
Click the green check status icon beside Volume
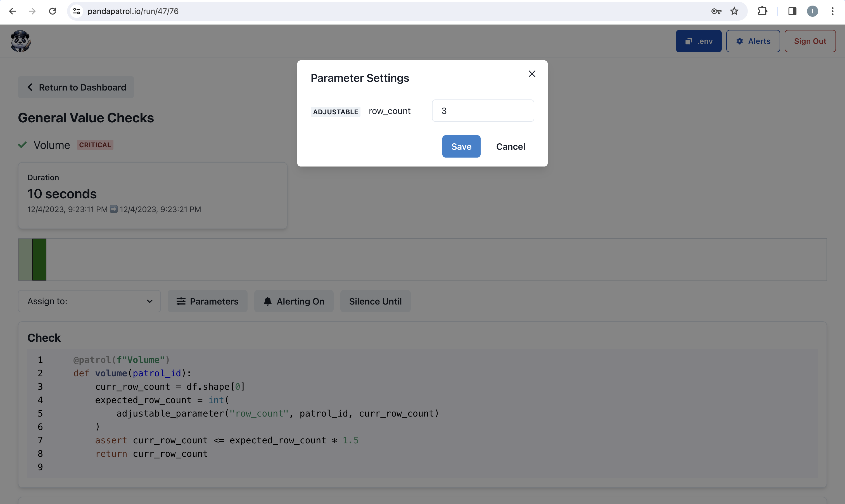point(22,145)
